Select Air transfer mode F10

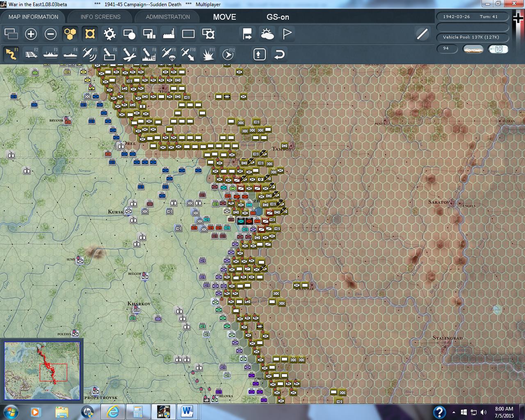coord(188,54)
